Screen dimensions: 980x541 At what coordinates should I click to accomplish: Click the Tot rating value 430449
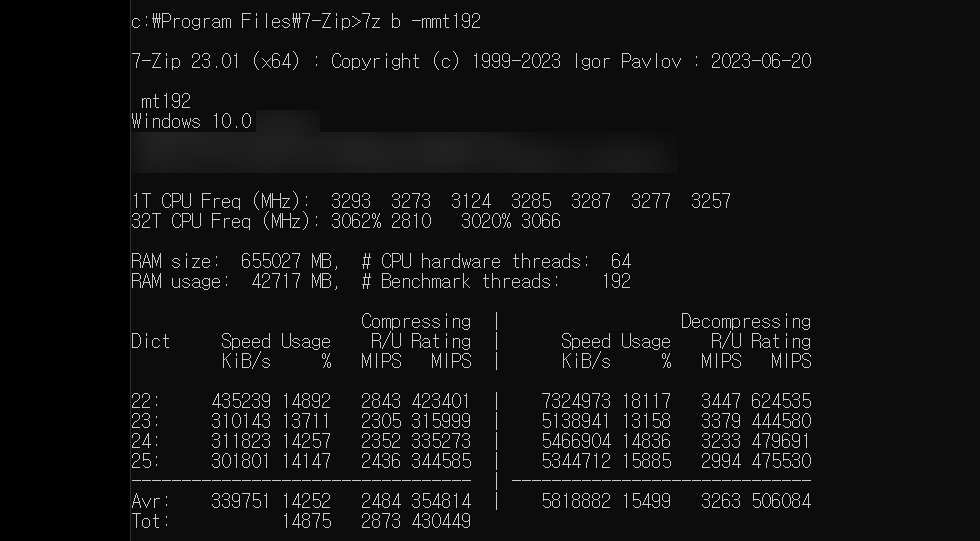pyautogui.click(x=441, y=521)
